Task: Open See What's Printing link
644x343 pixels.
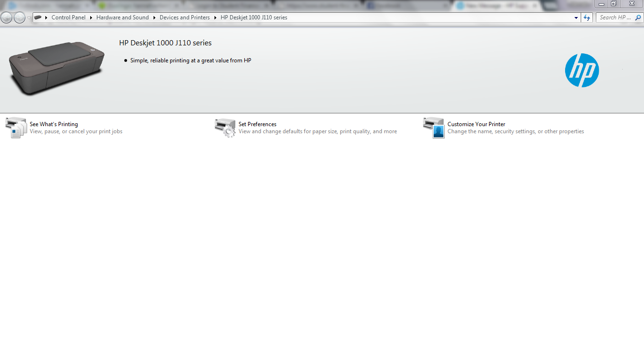Action: coord(54,124)
